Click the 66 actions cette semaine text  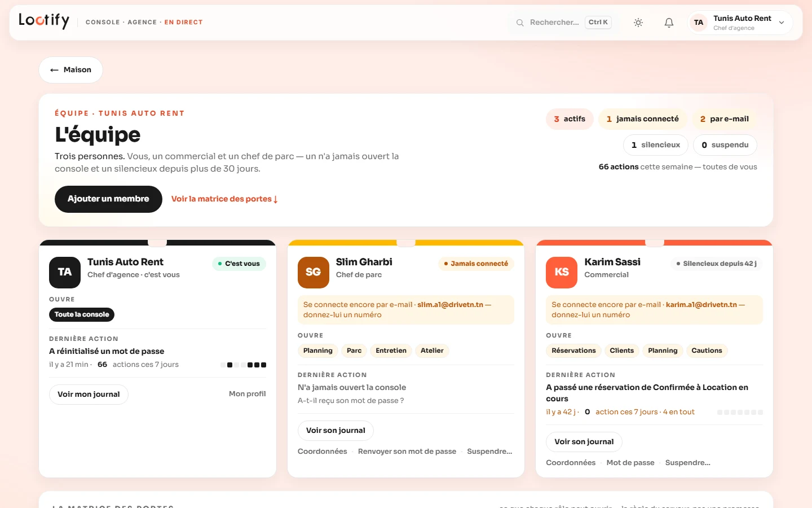[x=678, y=167]
